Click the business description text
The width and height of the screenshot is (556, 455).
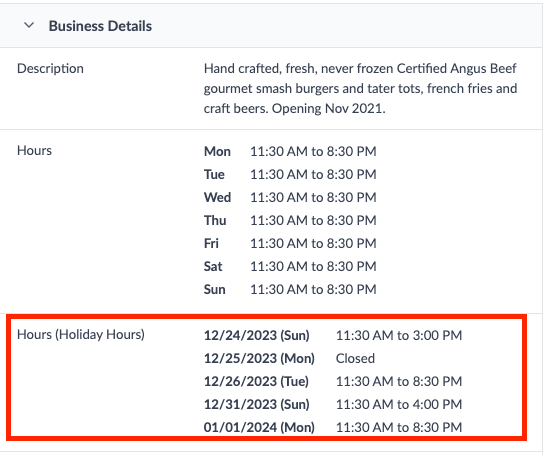360,88
